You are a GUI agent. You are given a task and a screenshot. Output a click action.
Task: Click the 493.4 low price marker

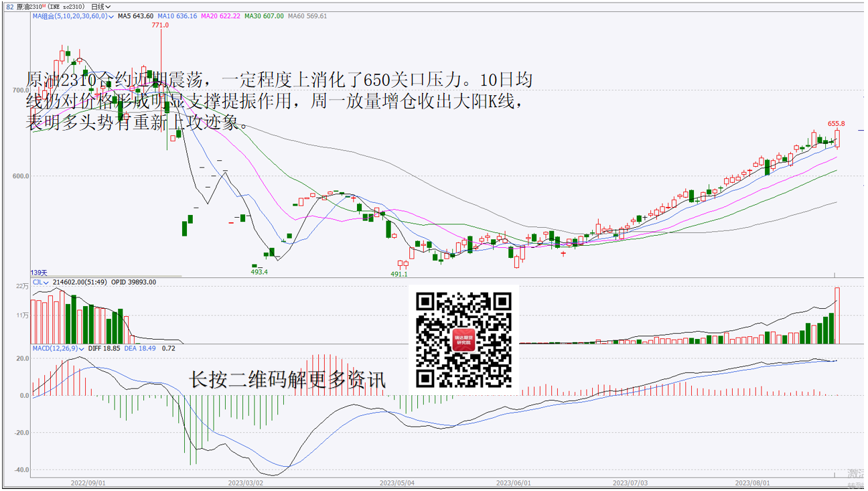coord(259,272)
